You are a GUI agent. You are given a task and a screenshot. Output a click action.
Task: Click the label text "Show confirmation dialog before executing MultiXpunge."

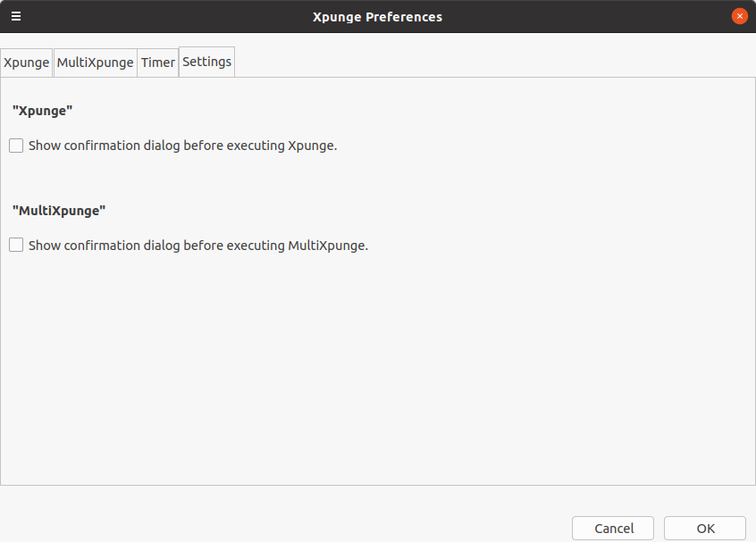pyautogui.click(x=198, y=246)
